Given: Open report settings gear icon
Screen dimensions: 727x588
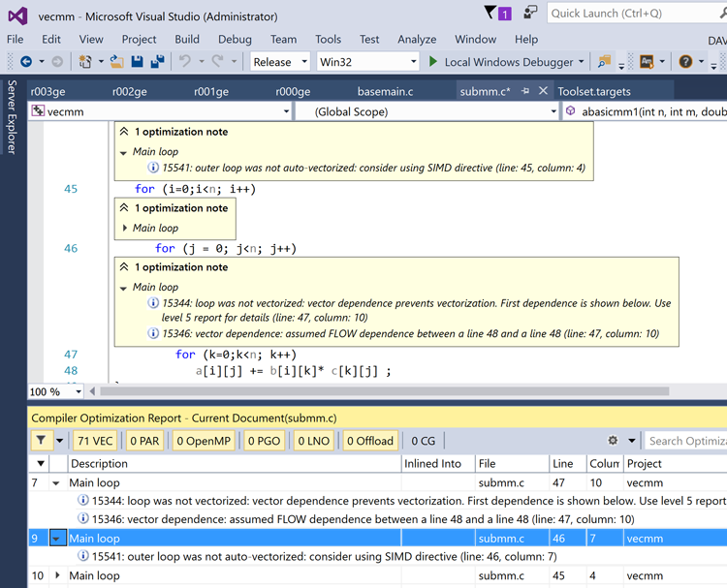Looking at the screenshot, I should [x=613, y=441].
